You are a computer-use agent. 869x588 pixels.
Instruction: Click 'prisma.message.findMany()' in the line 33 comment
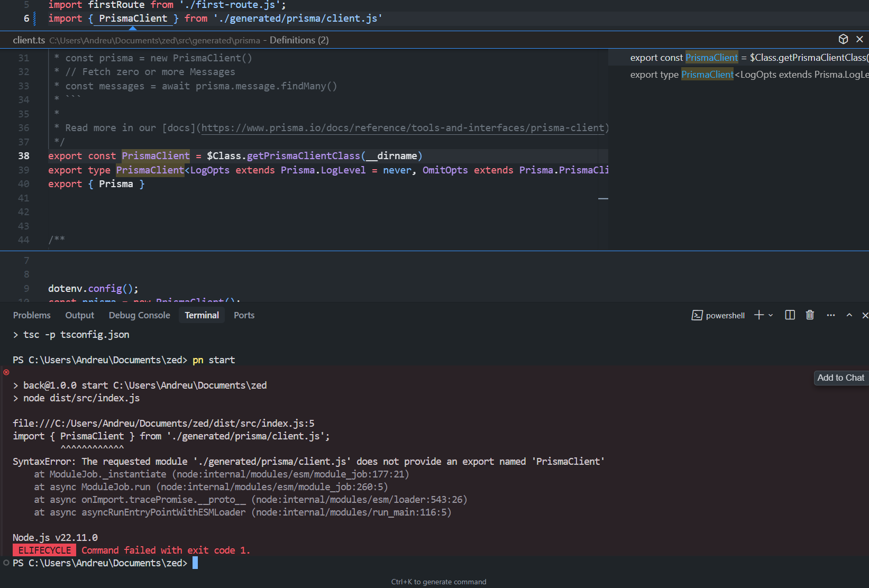[267, 86]
